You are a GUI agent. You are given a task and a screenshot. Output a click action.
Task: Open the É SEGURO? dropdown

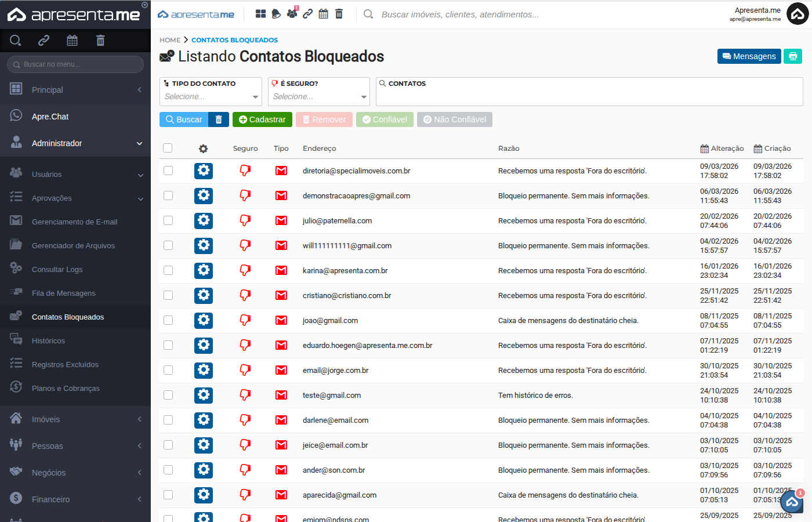tap(318, 96)
